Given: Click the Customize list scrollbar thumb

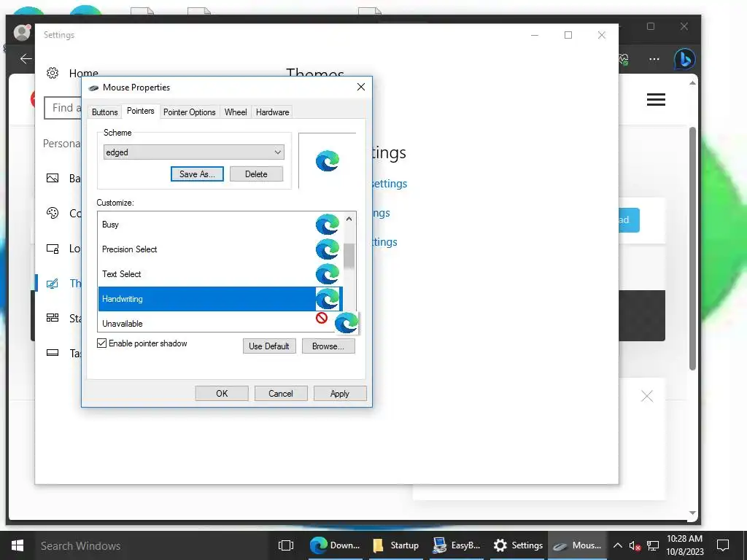Looking at the screenshot, I should pos(349,256).
